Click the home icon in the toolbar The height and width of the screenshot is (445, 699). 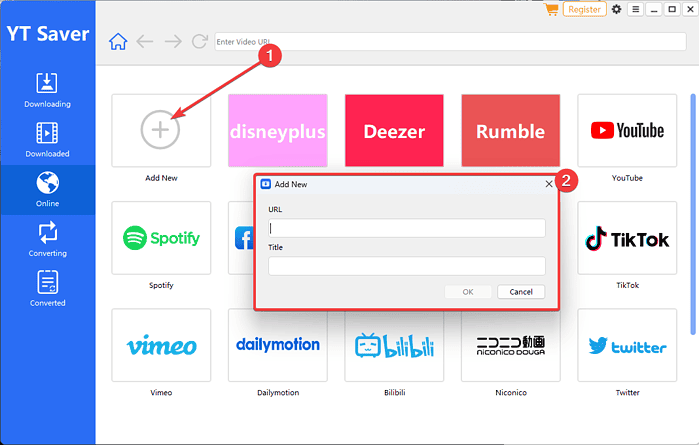pyautogui.click(x=118, y=42)
